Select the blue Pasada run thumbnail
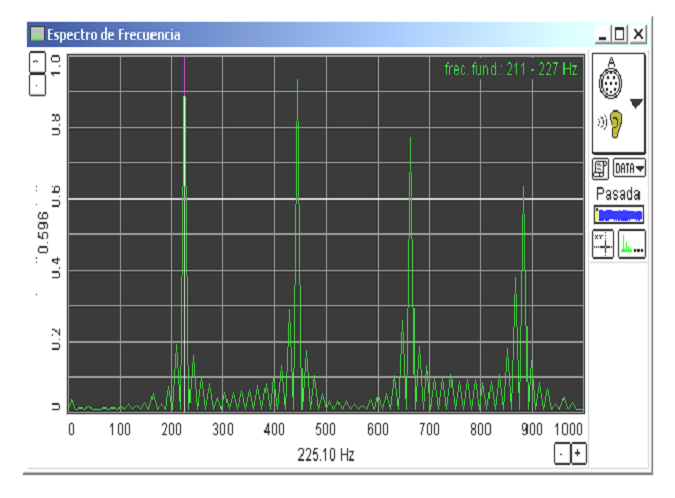675x498 pixels. coord(619,214)
